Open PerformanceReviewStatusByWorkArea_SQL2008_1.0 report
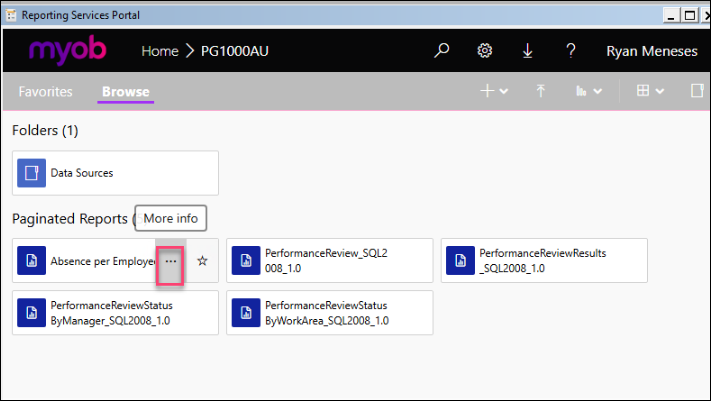Image resolution: width=711 pixels, height=401 pixels. click(330, 313)
